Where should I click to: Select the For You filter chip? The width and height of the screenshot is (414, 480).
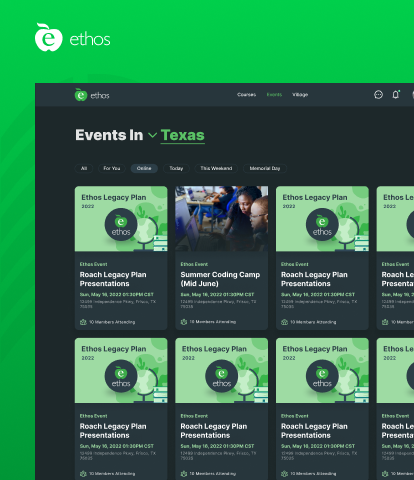(x=112, y=168)
